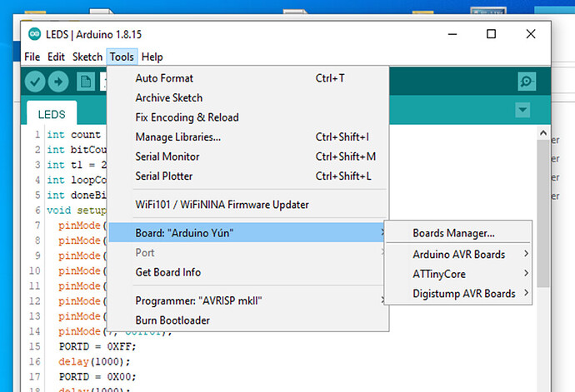Click "void setup" on line 6

[77, 211]
